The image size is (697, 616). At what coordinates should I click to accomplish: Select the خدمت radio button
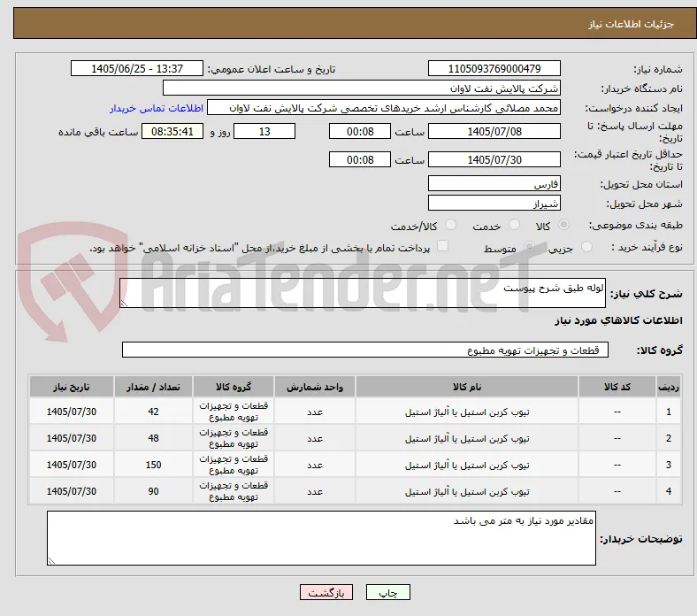pos(514,225)
